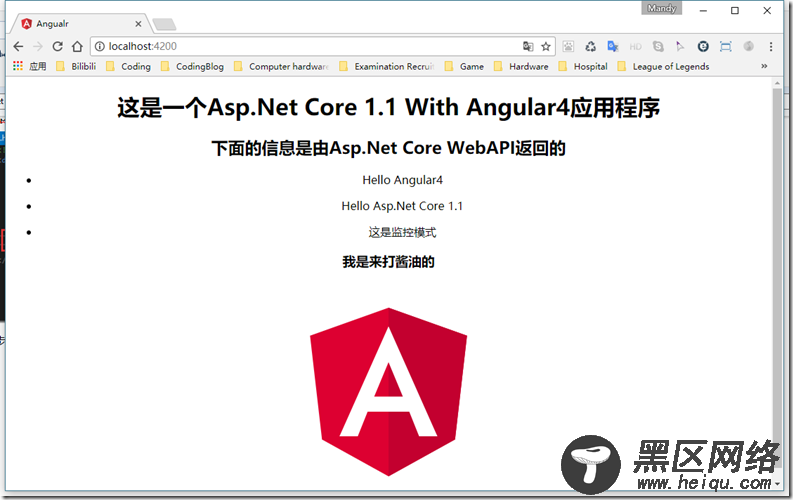Viewport: 793px width, 500px height.
Task: Open the Bilibili bookmark folder
Action: (76, 66)
